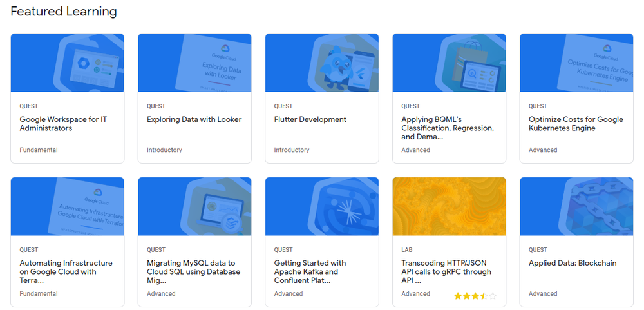
Task: Open Optimize Costs for Google Kubernetes Engine title
Action: [x=576, y=124]
